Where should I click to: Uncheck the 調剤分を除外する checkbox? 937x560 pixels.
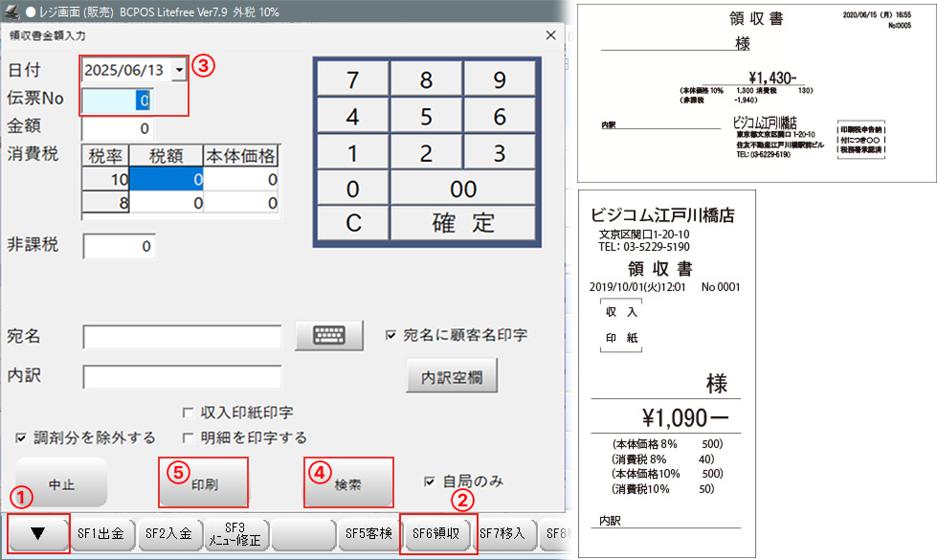tap(21, 437)
